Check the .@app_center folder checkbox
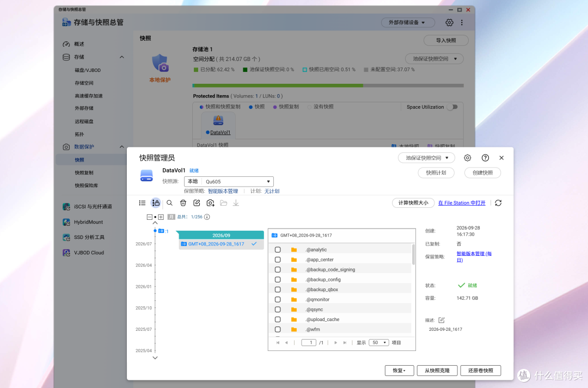This screenshot has height=388, width=588. (278, 260)
